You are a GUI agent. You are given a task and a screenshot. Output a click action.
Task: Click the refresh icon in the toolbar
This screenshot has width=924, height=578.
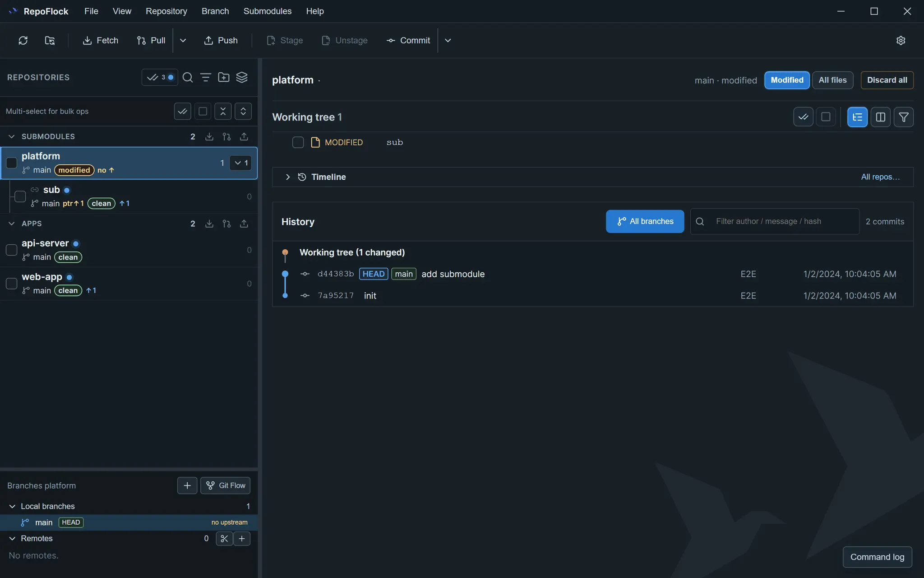pyautogui.click(x=23, y=40)
